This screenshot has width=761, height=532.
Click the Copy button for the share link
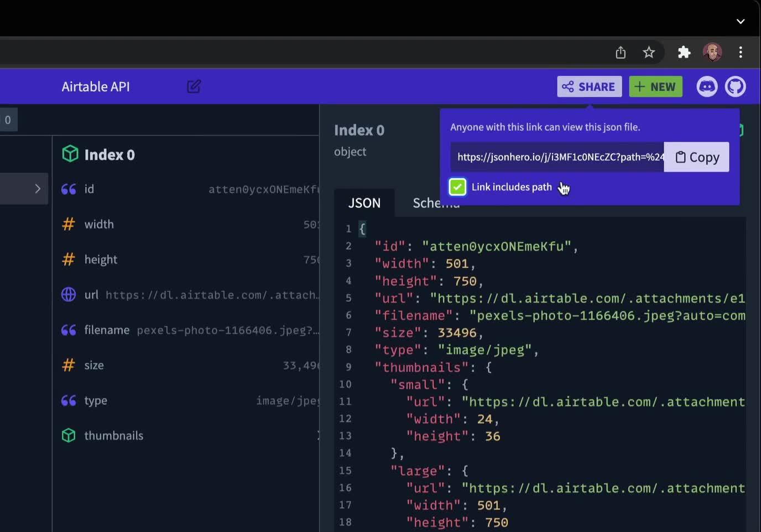point(696,157)
